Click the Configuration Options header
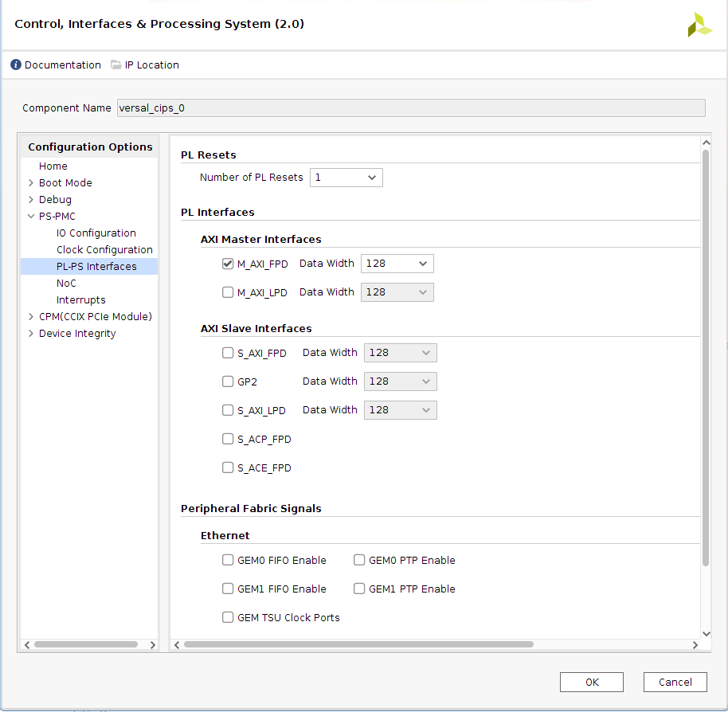Screen dimensions: 728x712 coord(90,147)
